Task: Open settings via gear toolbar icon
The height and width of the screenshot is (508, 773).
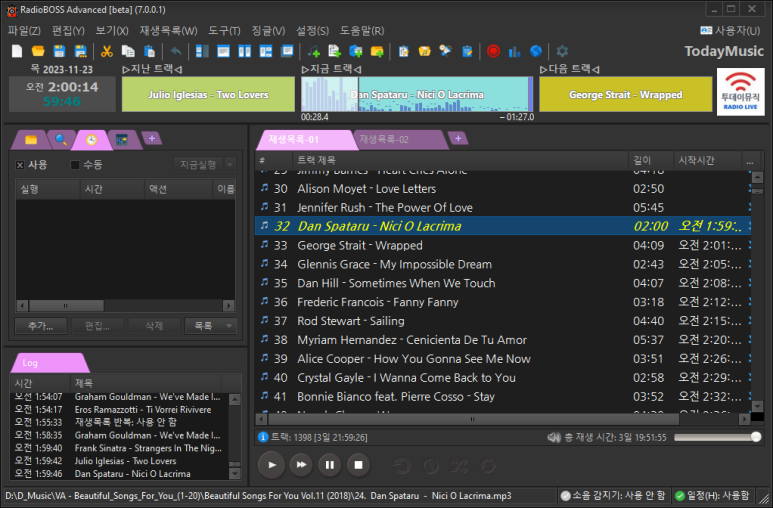Action: coord(562,51)
